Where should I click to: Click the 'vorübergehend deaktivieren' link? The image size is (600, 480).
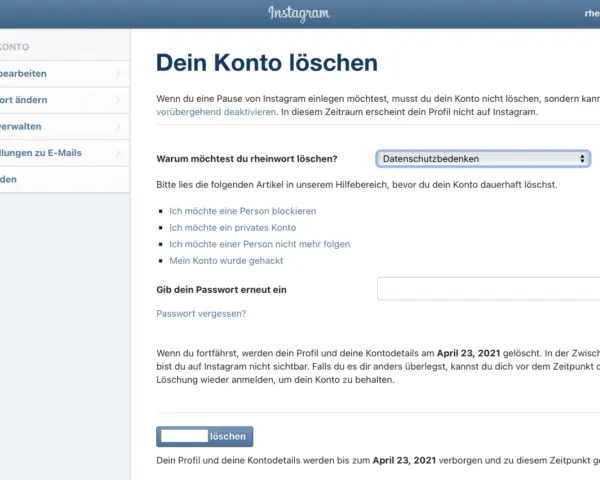tap(216, 112)
